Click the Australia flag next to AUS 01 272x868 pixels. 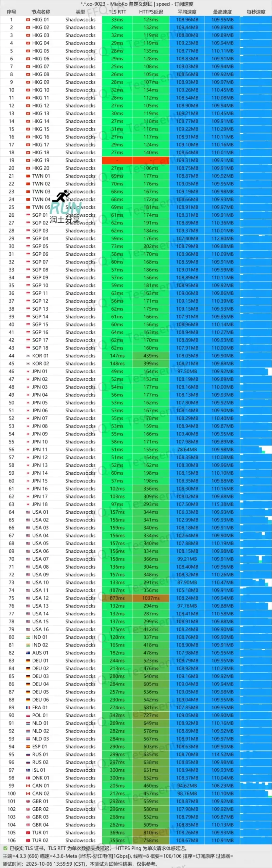(28, 653)
